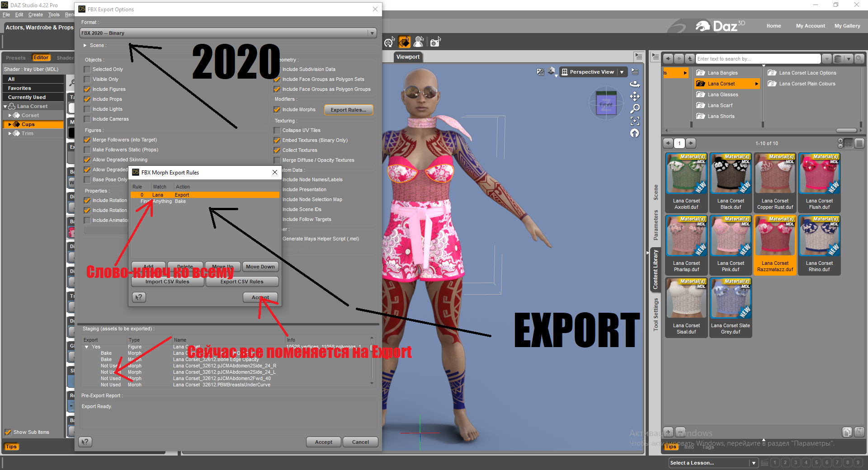Click the Front view cube in viewport

606,103
